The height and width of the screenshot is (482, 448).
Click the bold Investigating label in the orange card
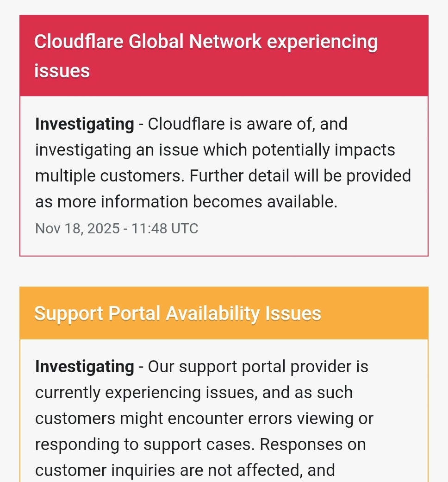(85, 367)
